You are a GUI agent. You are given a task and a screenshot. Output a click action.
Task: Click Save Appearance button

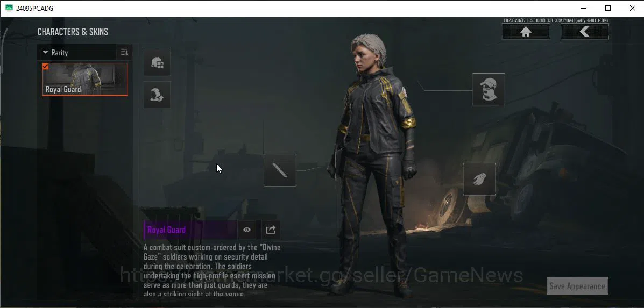[x=577, y=286]
